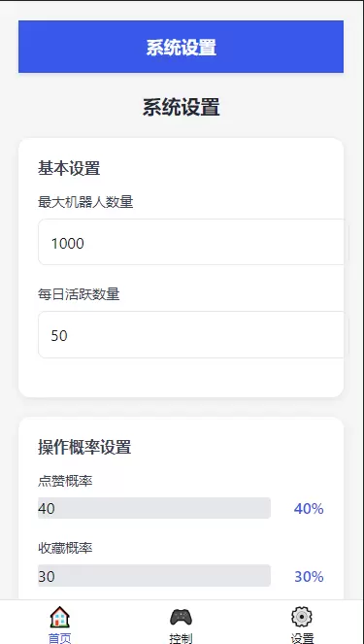
Task: Click the 30% percentage value
Action: click(x=309, y=577)
